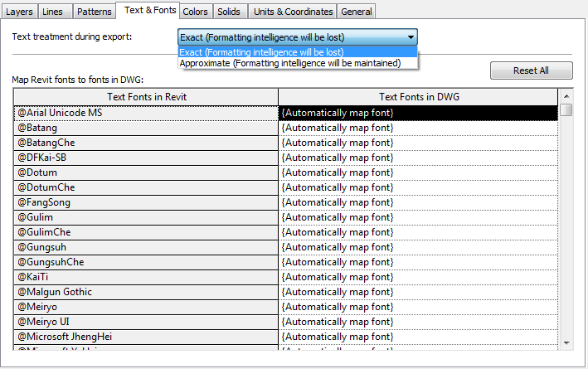Viewport: 588px width, 369px height.
Task: Select the @KaiTi font row
Action: [146, 277]
